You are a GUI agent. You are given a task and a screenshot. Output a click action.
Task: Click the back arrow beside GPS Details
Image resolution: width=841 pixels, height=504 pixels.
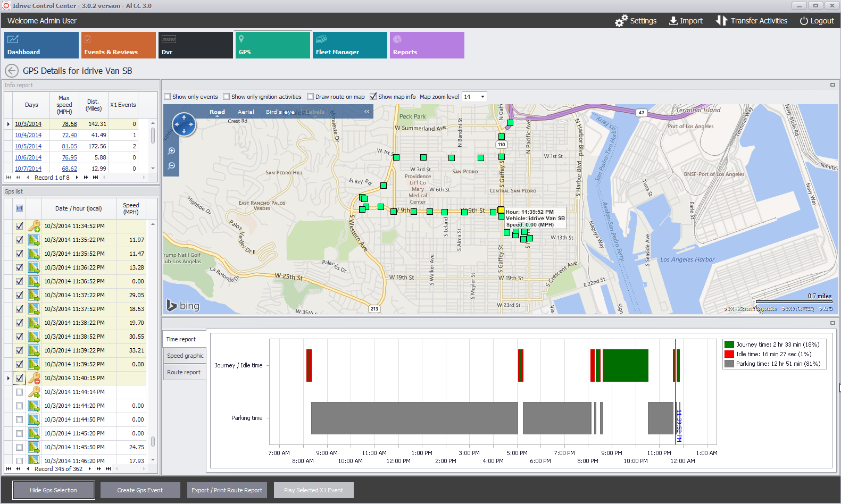coord(12,71)
